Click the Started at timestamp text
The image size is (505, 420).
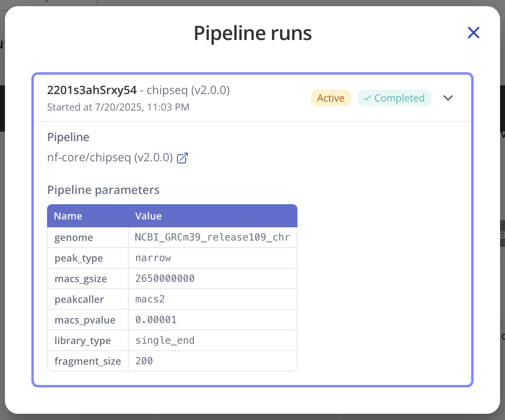tap(118, 107)
